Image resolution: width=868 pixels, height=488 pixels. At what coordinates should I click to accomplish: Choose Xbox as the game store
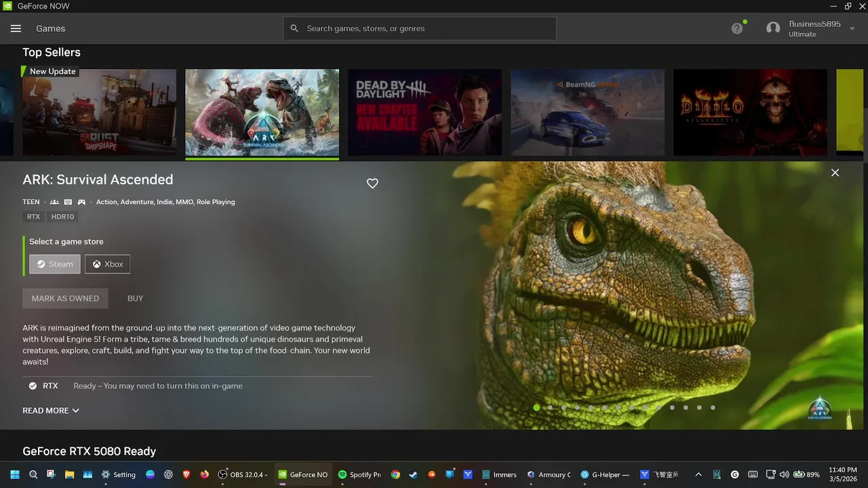click(107, 264)
